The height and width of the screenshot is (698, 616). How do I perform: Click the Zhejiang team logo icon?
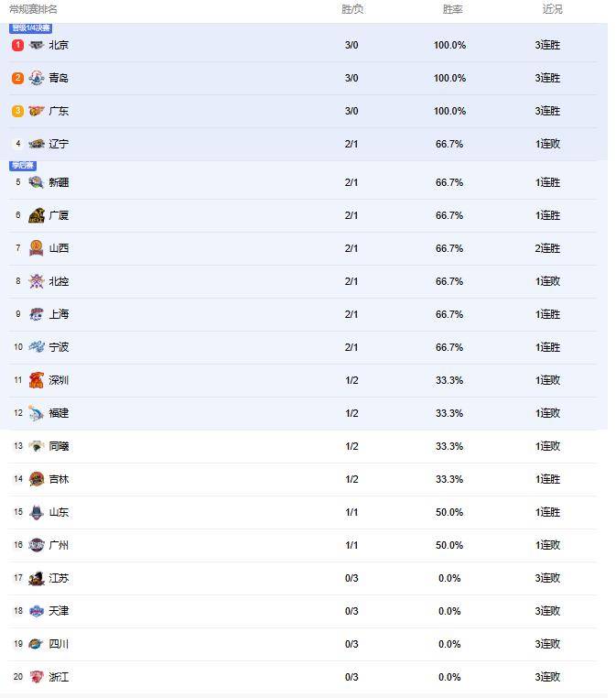click(x=37, y=677)
